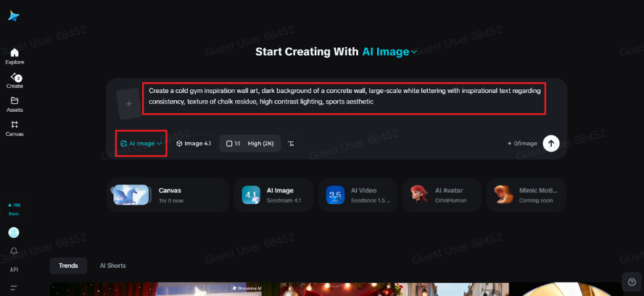Expand the AI Image type dropdown in prompt bar
Screen dimensions: 644x296
[141, 144]
